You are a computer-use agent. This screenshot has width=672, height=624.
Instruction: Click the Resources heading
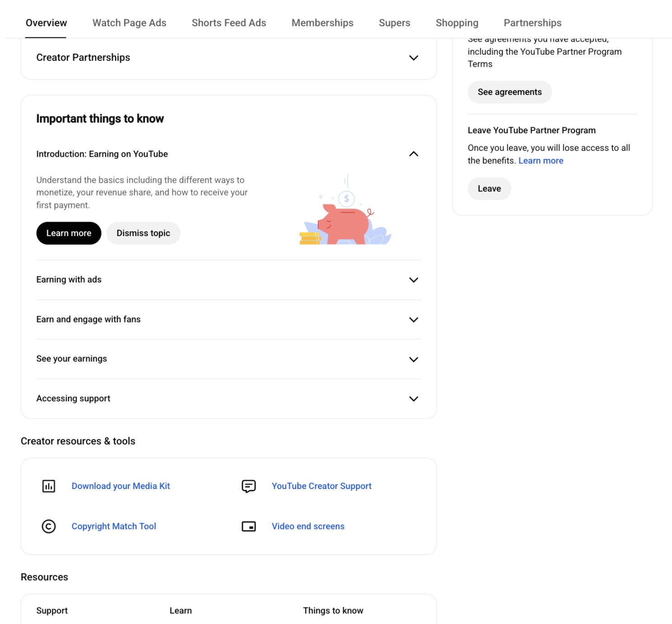(x=44, y=577)
